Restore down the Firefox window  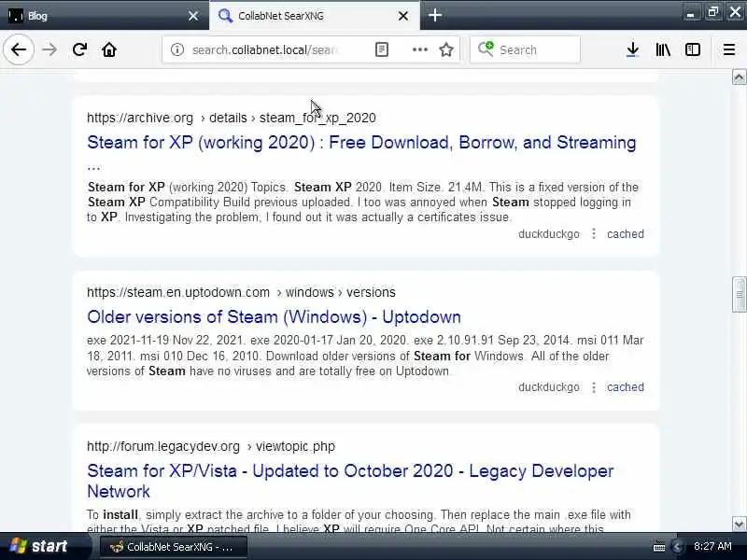click(712, 13)
